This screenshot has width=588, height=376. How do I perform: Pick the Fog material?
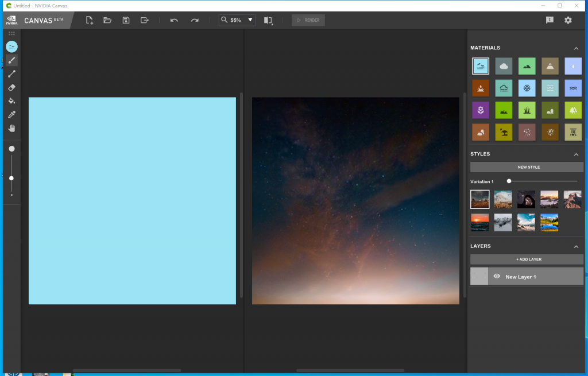(x=504, y=88)
